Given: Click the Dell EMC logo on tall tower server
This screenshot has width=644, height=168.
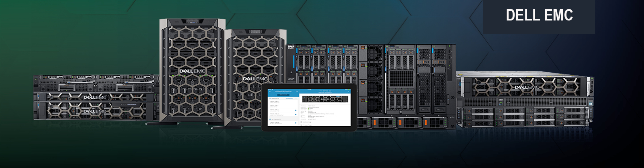Looking at the screenshot, I should click(192, 71).
